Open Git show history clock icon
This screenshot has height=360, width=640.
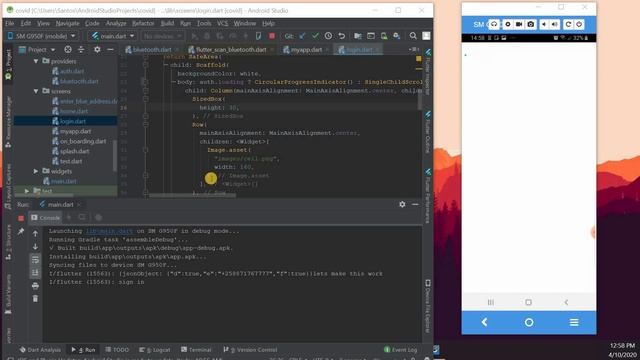(328, 36)
